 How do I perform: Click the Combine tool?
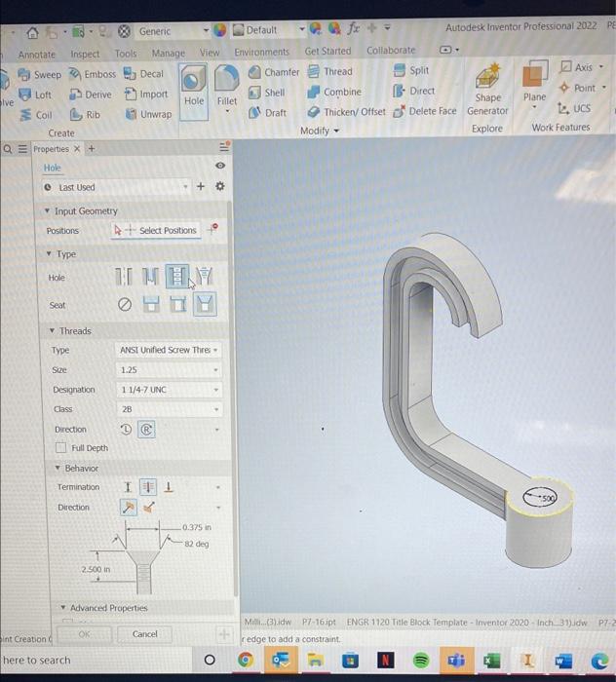(334, 92)
